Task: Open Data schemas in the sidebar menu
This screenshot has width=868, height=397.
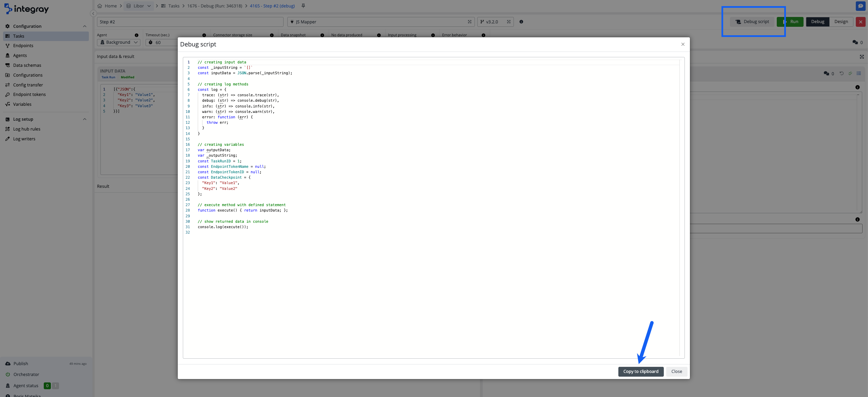Action: click(27, 65)
